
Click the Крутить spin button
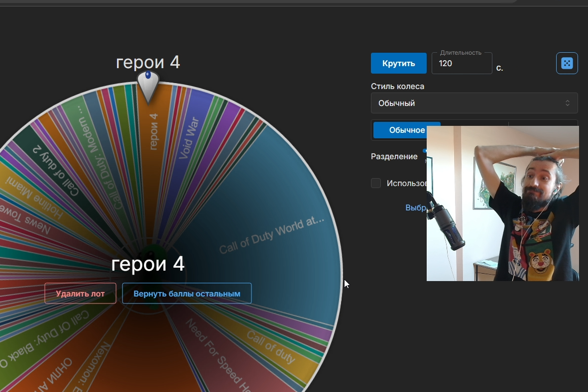click(x=398, y=63)
